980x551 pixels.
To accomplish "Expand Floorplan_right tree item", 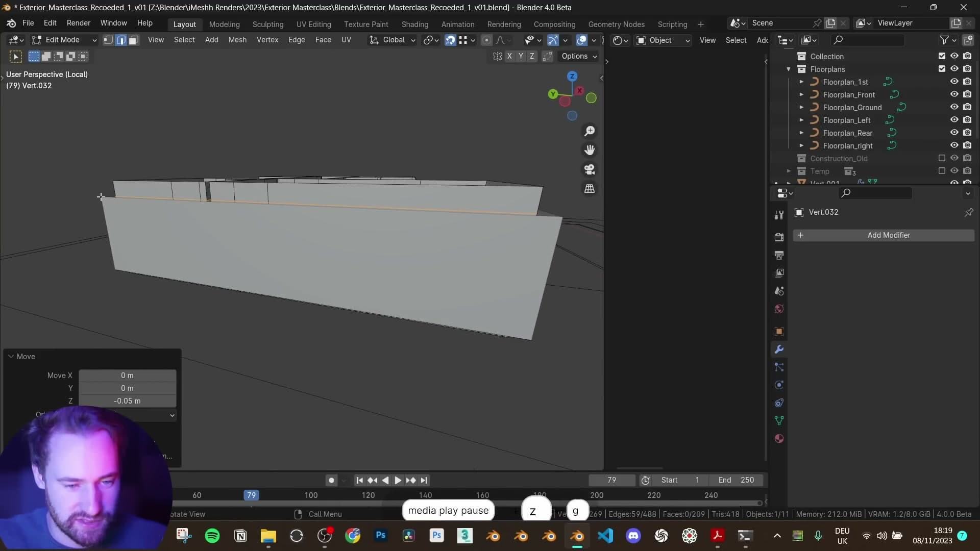I will pyautogui.click(x=801, y=146).
